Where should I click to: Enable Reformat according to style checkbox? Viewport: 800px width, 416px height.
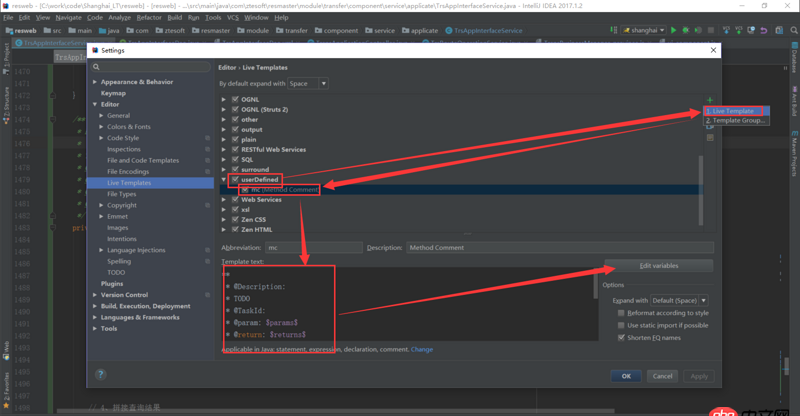(x=622, y=313)
